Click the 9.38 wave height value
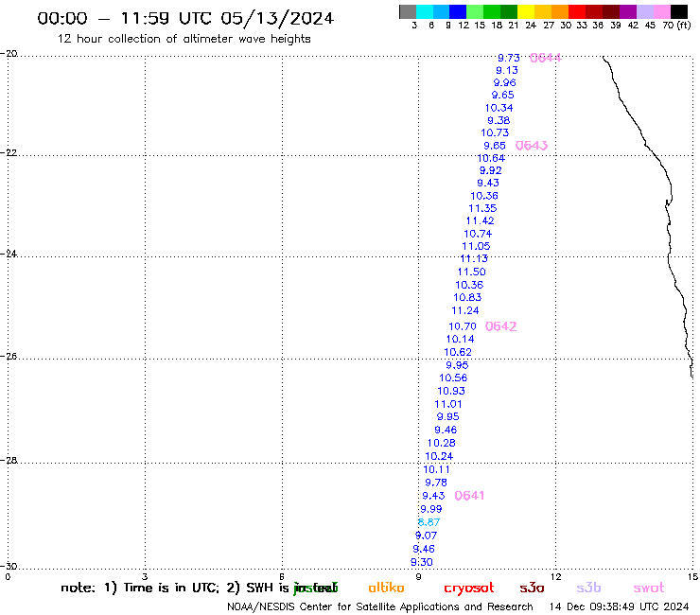This screenshot has width=700, height=615. tap(499, 120)
